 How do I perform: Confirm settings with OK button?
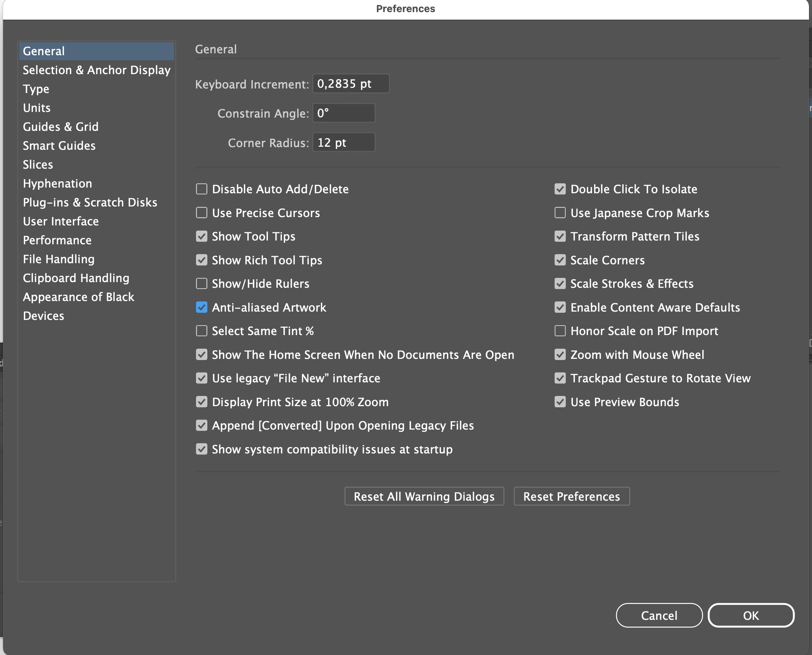[751, 615]
